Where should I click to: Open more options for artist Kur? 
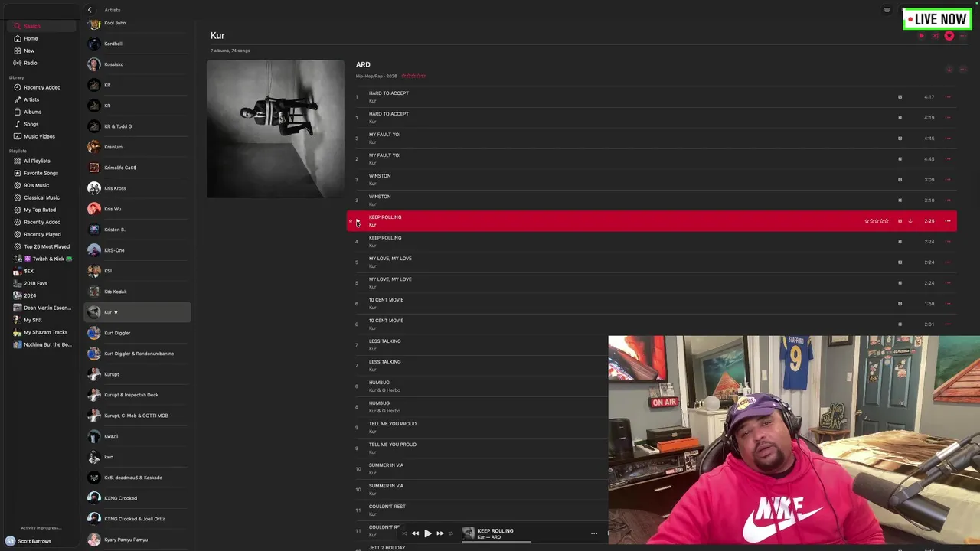coord(963,36)
